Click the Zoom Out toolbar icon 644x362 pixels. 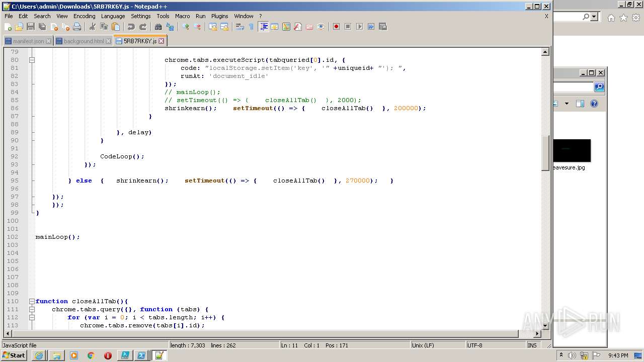(197, 27)
